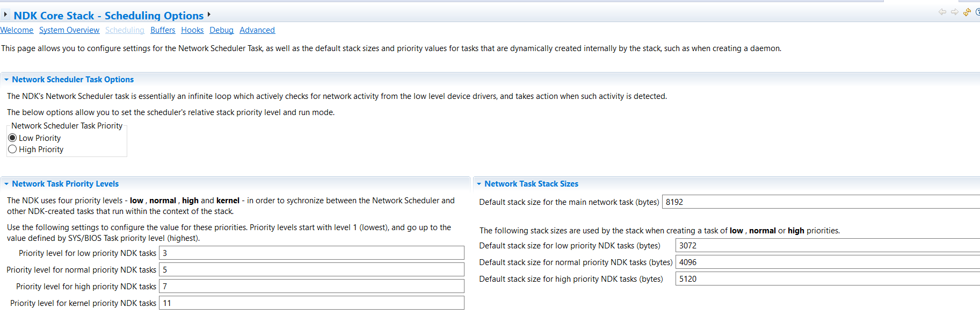Click the forward navigation arrow icon
Viewport: 980px width, 321px height.
coord(954,12)
